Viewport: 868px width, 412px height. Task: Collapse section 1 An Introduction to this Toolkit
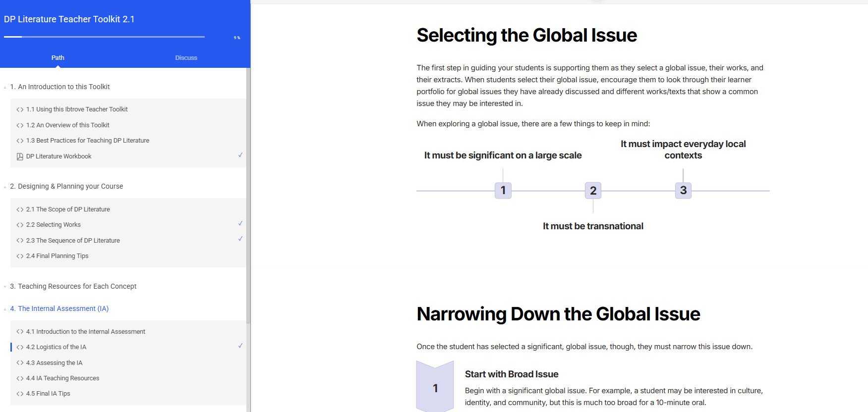point(5,87)
